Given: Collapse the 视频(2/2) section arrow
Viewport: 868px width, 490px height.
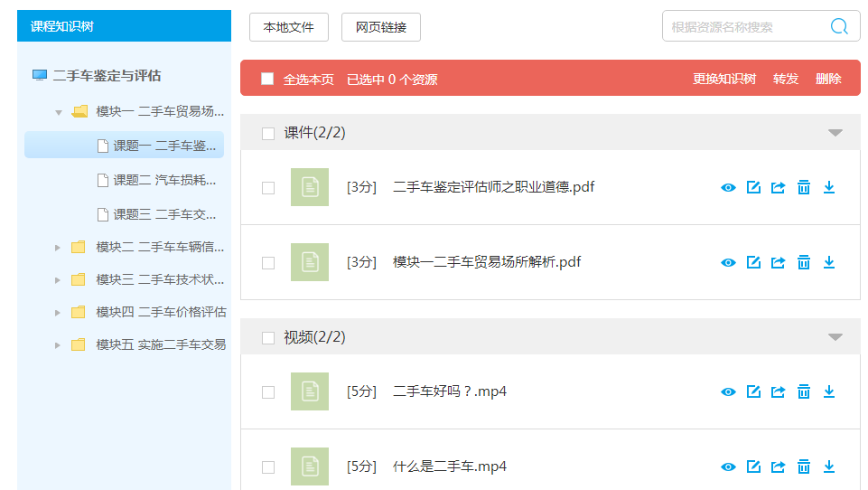Looking at the screenshot, I should [835, 337].
